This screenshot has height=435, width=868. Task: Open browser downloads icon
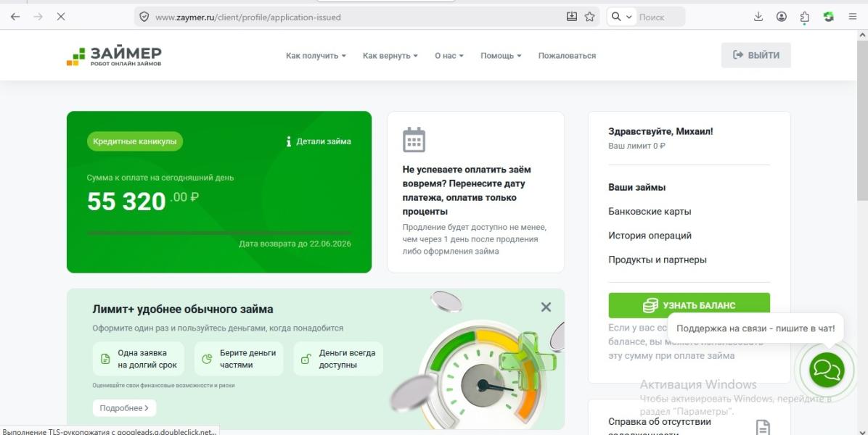tap(758, 17)
